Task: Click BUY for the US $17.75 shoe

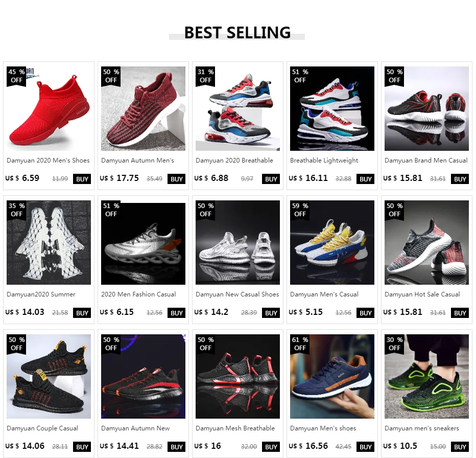Action: 176,179
